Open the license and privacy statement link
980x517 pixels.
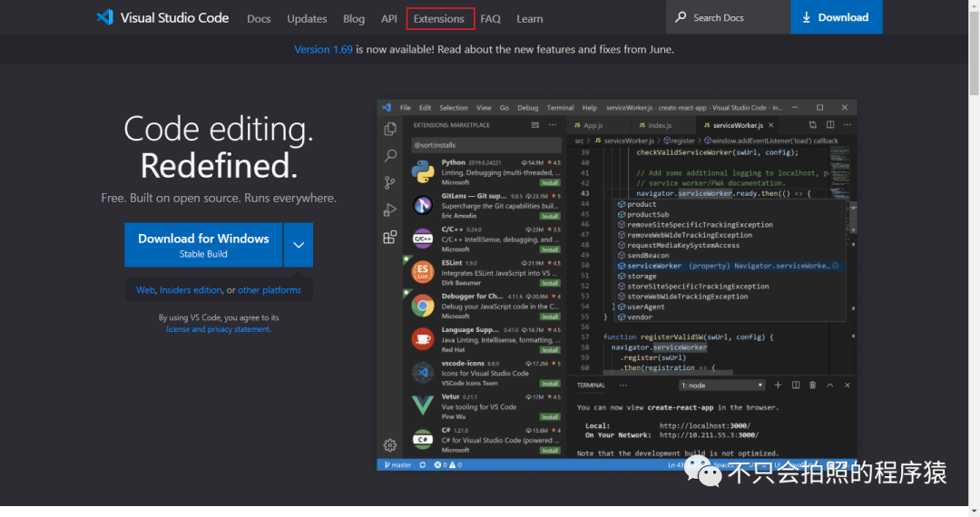[218, 329]
